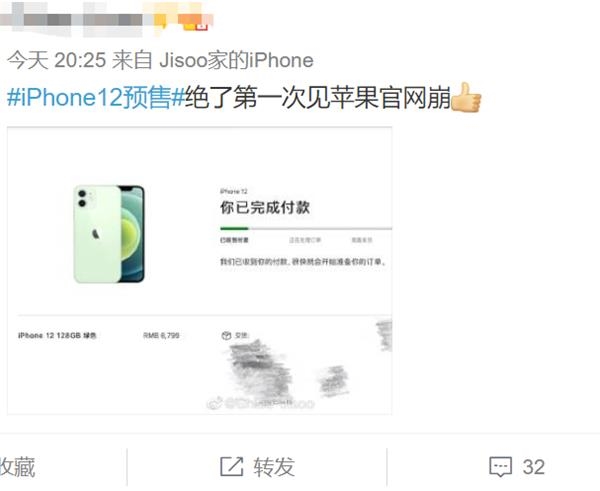The image size is (600, 491).
Task: Click the delivery box icon in the order
Action: 226,336
